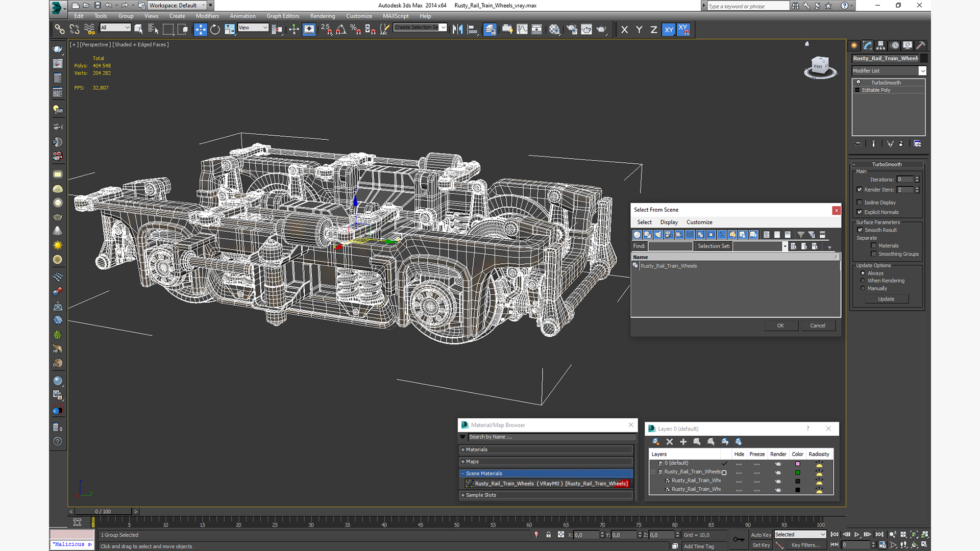This screenshot has height=551, width=980.
Task: Click the Play Animation button
Action: 857,535
